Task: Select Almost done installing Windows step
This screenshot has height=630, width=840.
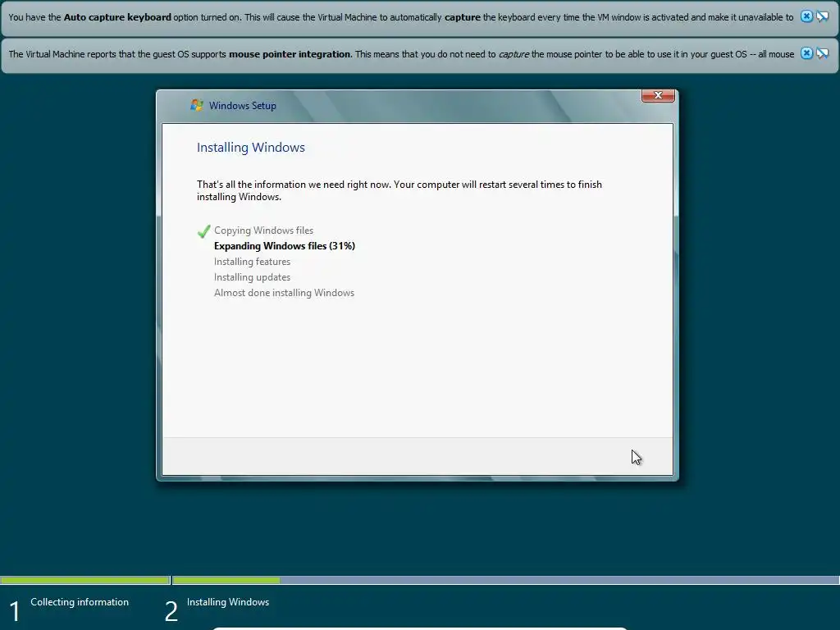Action: [284, 293]
